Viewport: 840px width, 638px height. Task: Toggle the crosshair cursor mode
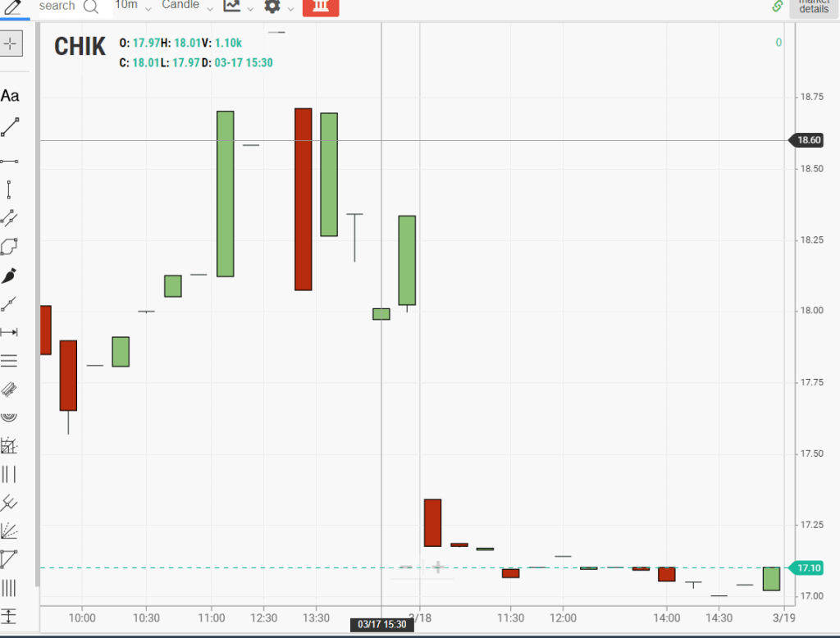point(11,43)
